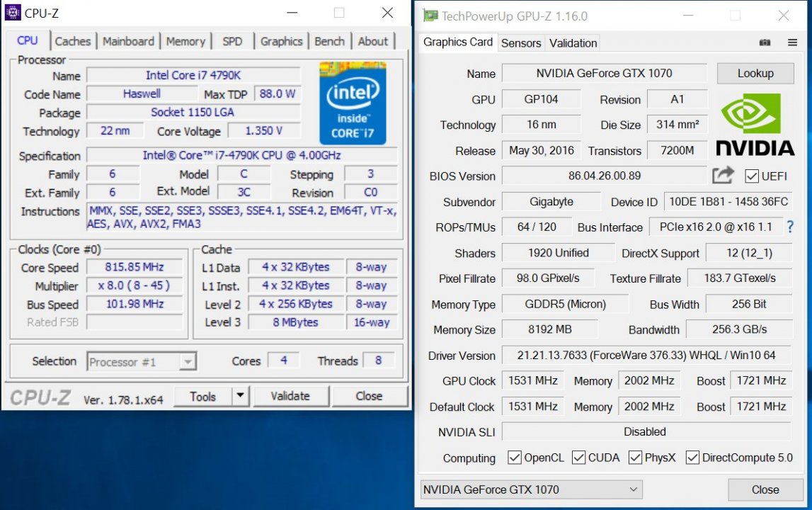This screenshot has width=812, height=510.
Task: Click the ROPs/TMUs value 64 / 120
Action: click(537, 227)
